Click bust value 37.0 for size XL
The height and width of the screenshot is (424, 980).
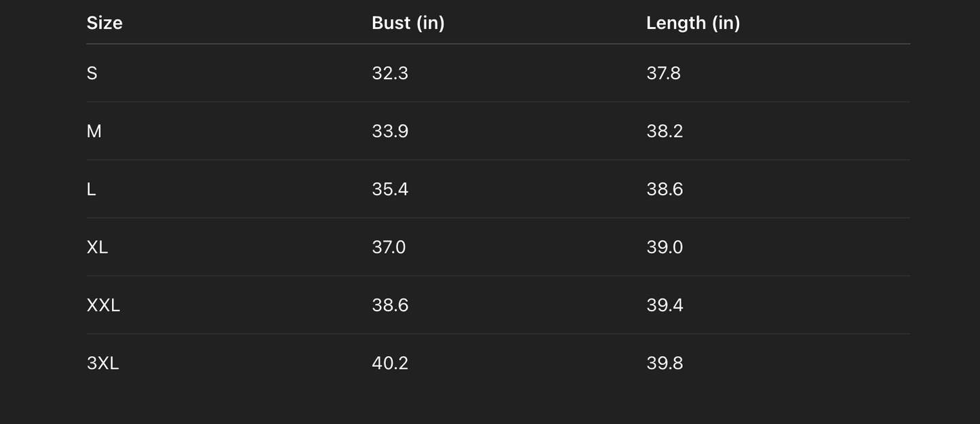(388, 247)
